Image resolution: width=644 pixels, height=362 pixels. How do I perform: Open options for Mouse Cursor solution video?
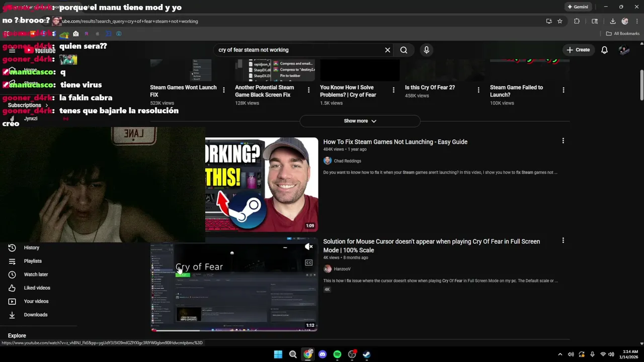click(x=563, y=241)
